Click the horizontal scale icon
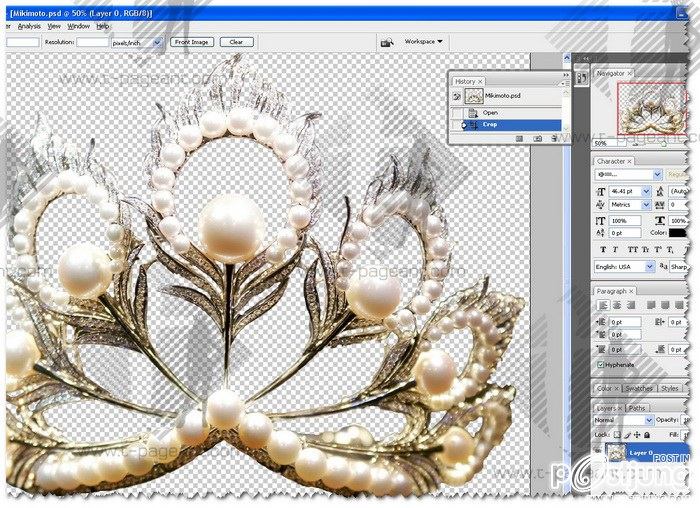This screenshot has height=508, width=700. [660, 221]
